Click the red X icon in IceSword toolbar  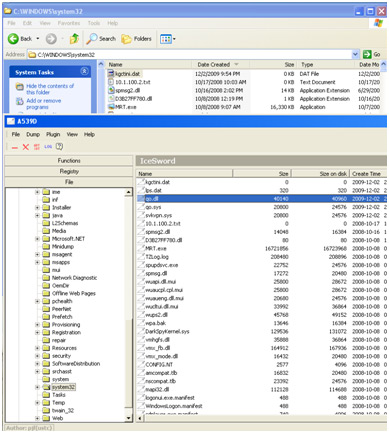(26, 147)
